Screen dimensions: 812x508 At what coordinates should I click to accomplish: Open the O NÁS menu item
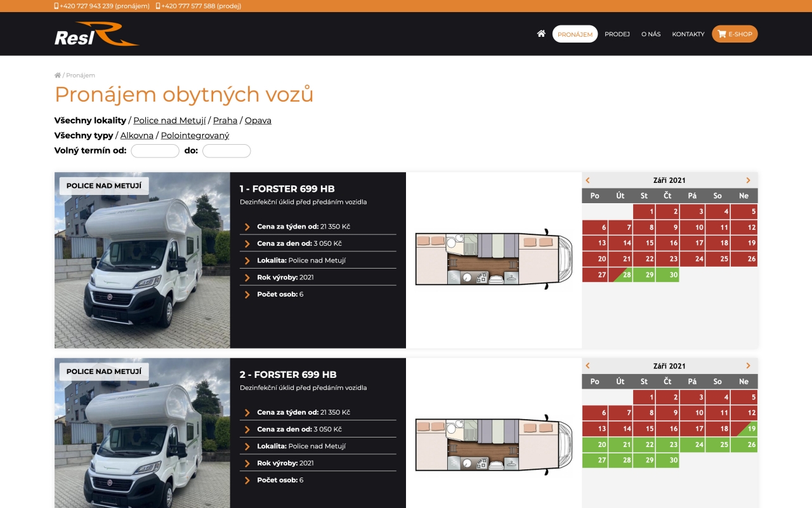click(x=651, y=34)
